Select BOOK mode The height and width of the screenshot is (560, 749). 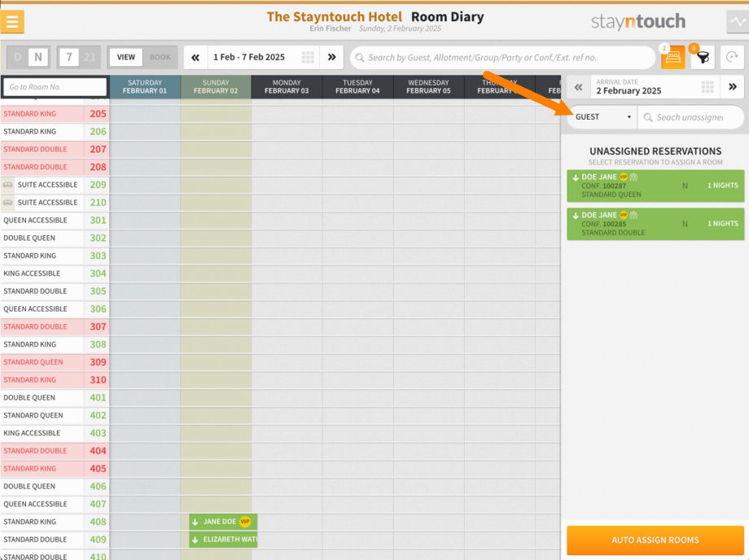click(x=160, y=57)
